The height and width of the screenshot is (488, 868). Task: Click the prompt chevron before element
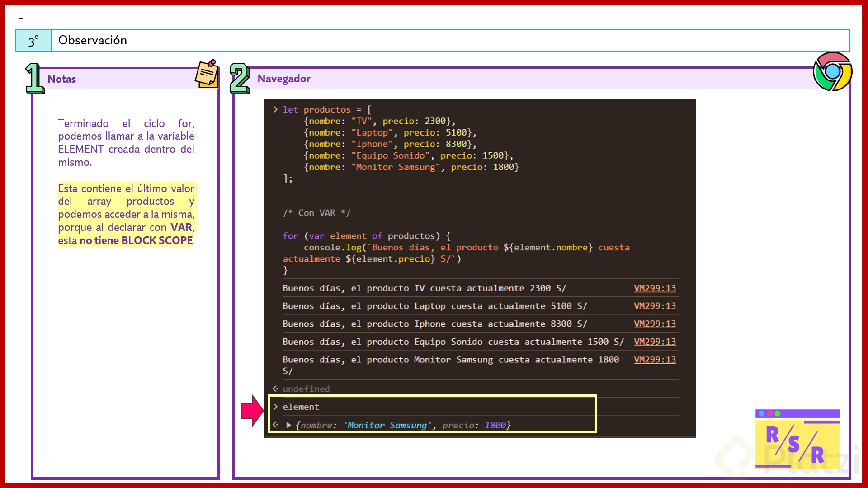pyautogui.click(x=275, y=407)
